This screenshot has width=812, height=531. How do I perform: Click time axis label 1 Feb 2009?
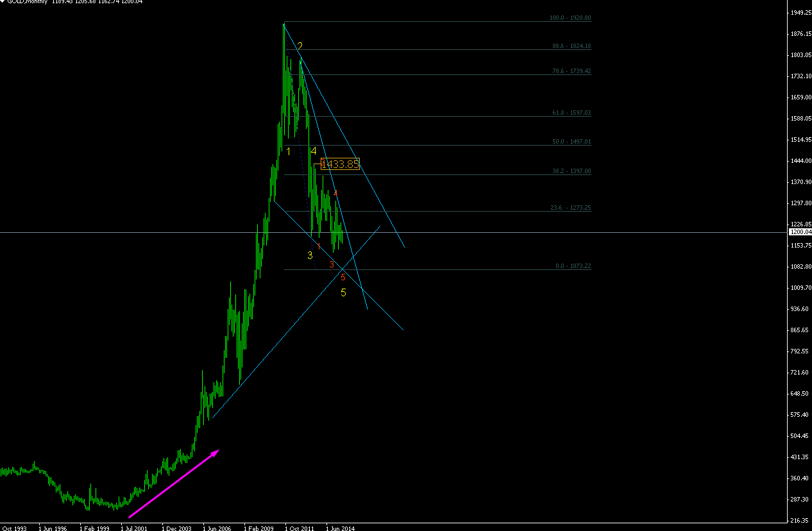coord(258,528)
